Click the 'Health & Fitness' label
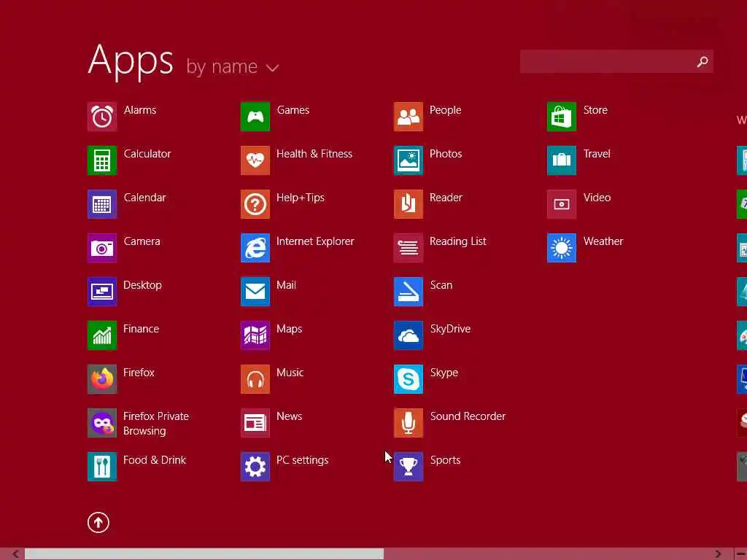This screenshot has height=560, width=747. coord(314,154)
